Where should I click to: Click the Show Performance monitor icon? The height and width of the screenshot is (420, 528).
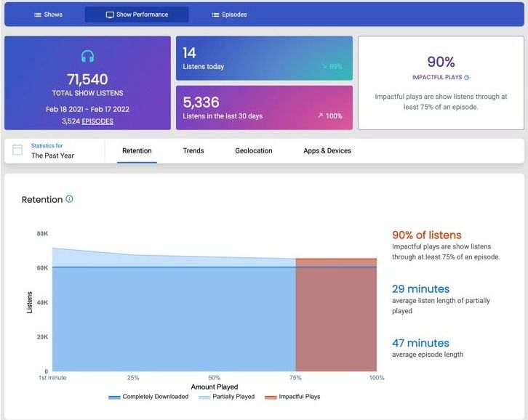point(110,15)
